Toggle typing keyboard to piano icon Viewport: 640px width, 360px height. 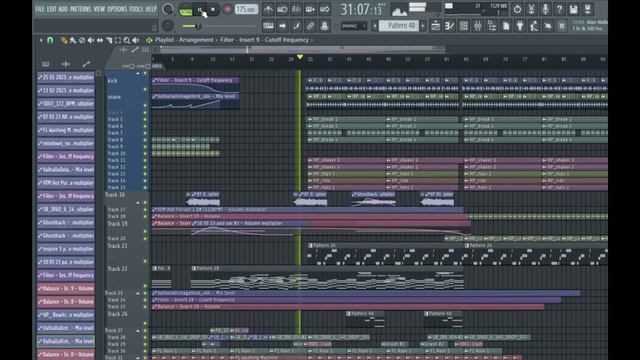click(x=268, y=26)
